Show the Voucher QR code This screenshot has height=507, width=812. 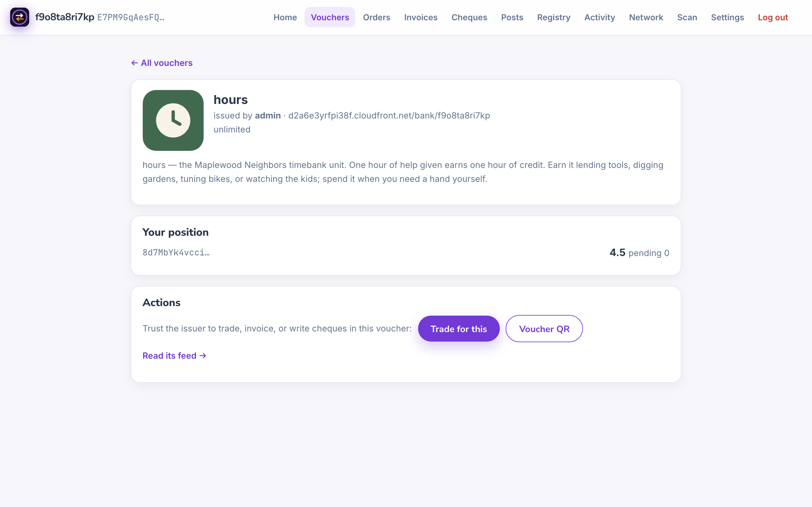pyautogui.click(x=544, y=329)
